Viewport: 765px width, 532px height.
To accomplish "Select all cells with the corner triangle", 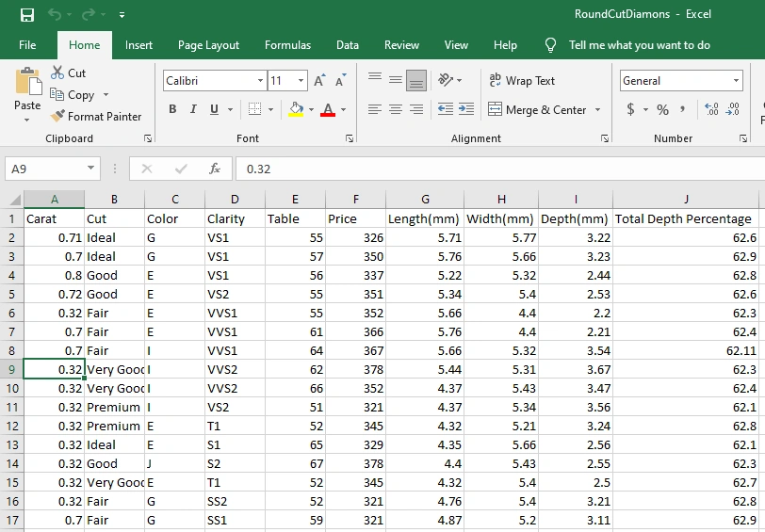I will 15,200.
